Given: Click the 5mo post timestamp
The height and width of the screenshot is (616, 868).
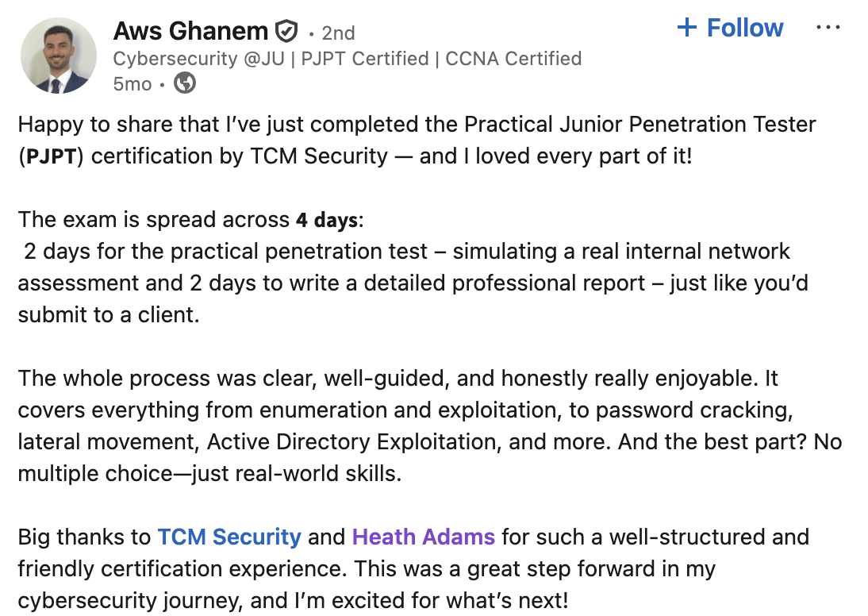Looking at the screenshot, I should click(132, 83).
